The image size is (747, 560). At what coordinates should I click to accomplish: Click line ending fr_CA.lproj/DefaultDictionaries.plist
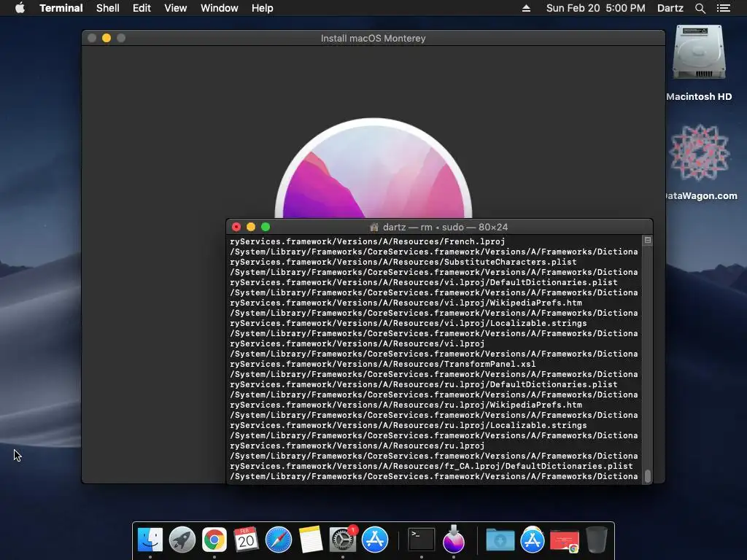tap(431, 466)
